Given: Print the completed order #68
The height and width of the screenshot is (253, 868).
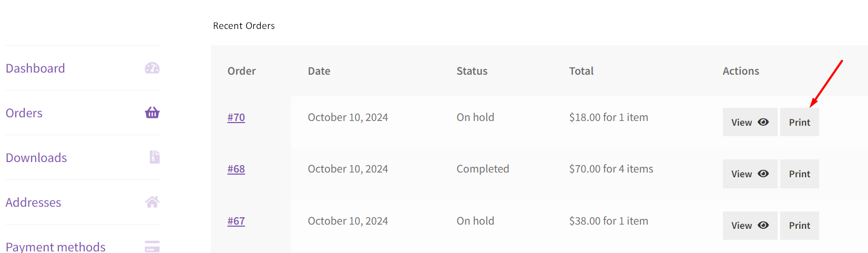Looking at the screenshot, I should click(x=799, y=174).
